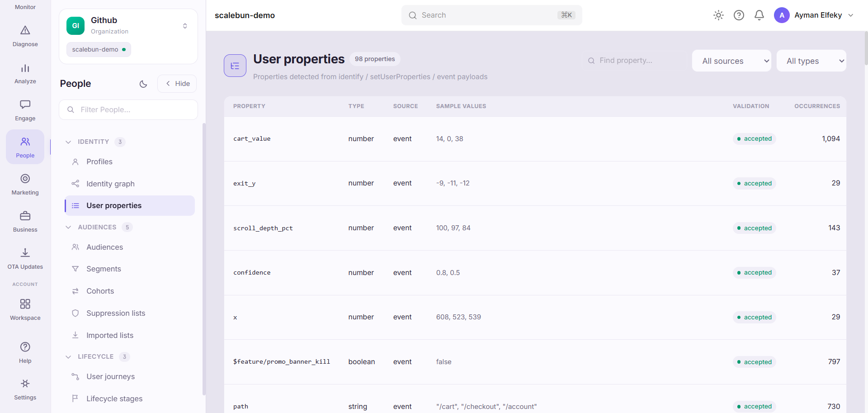Focus the Find property field
Image resolution: width=868 pixels, height=413 pixels.
coord(634,61)
